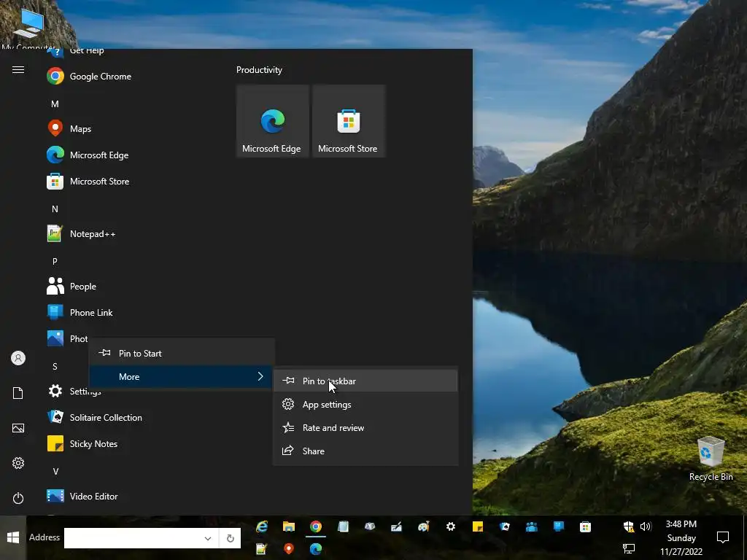Open People app on the taskbar
Image resolution: width=747 pixels, height=560 pixels.
[532, 526]
